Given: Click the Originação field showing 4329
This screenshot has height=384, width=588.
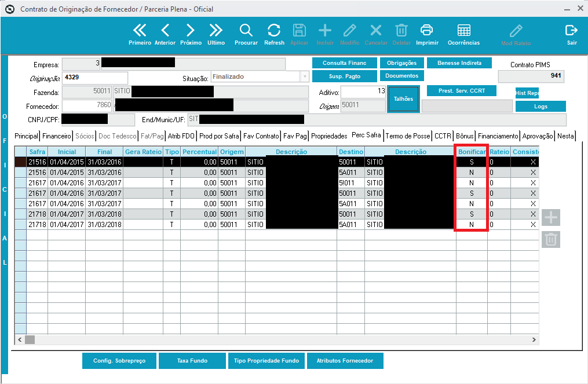Looking at the screenshot, I should [95, 78].
